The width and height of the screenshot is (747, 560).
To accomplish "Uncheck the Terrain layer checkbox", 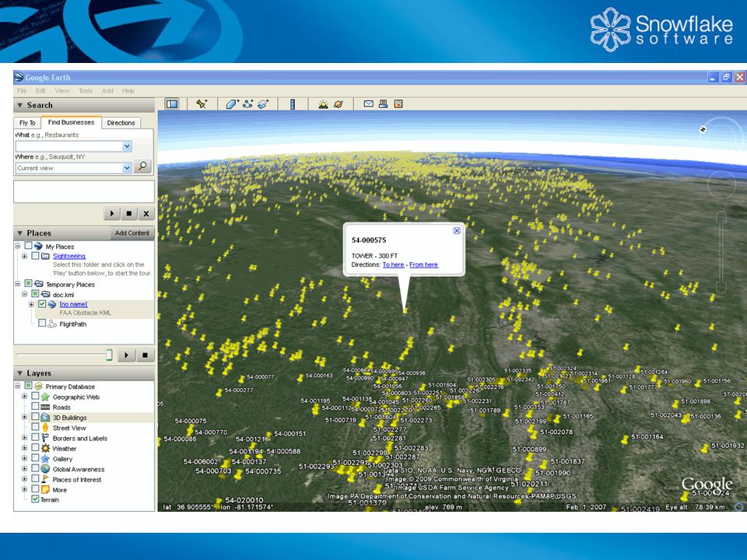I will click(35, 499).
